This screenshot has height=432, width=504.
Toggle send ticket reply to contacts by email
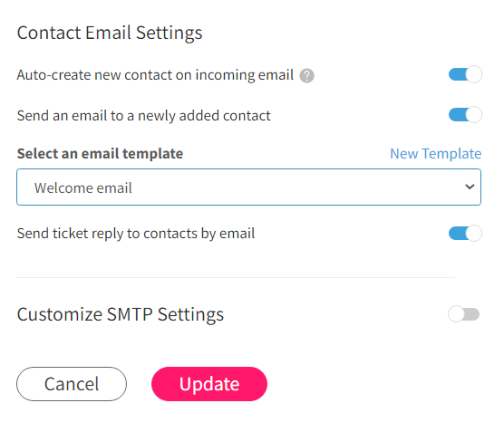pyautogui.click(x=465, y=233)
